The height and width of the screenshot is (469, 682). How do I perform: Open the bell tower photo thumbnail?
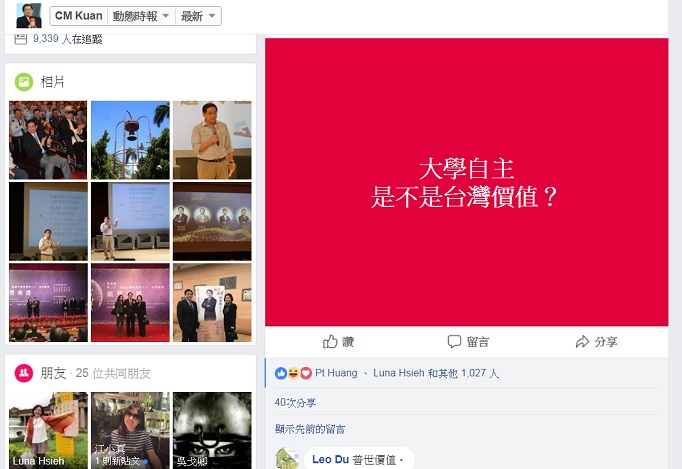coord(130,140)
